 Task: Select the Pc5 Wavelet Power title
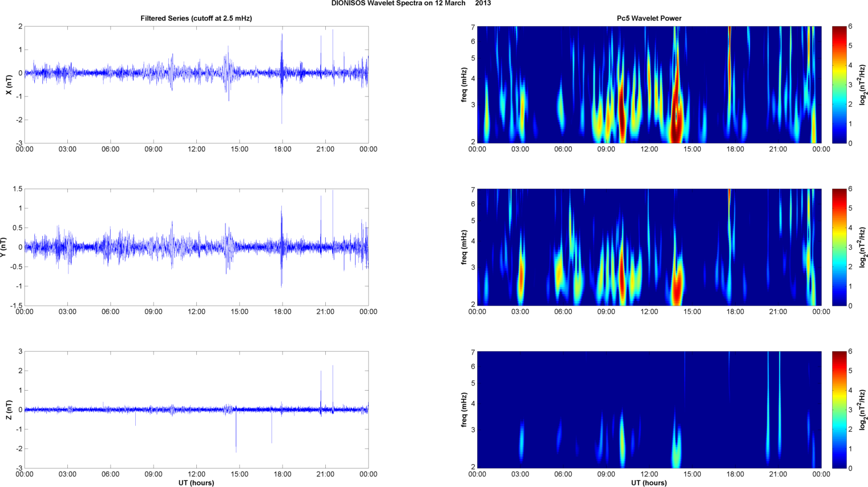pos(649,18)
